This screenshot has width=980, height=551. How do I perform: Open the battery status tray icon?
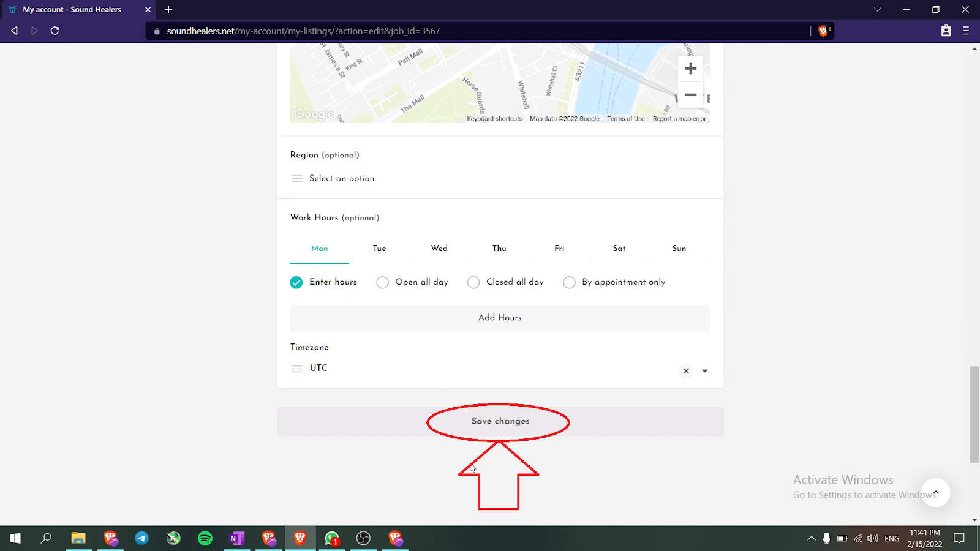click(842, 539)
